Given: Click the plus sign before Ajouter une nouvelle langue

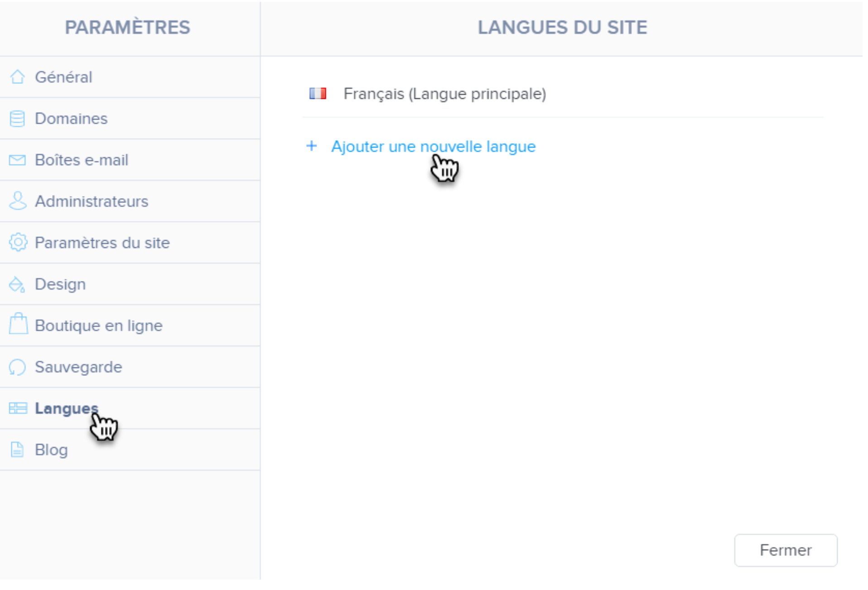Looking at the screenshot, I should point(312,146).
